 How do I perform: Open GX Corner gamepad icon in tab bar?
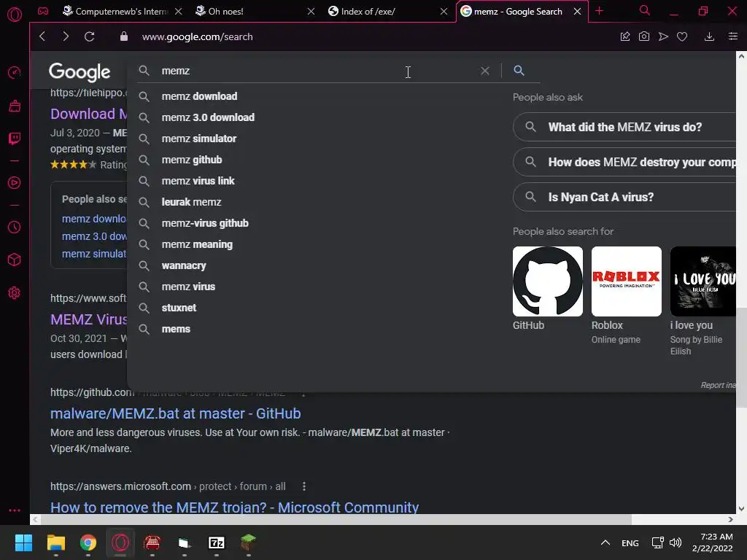pos(43,11)
